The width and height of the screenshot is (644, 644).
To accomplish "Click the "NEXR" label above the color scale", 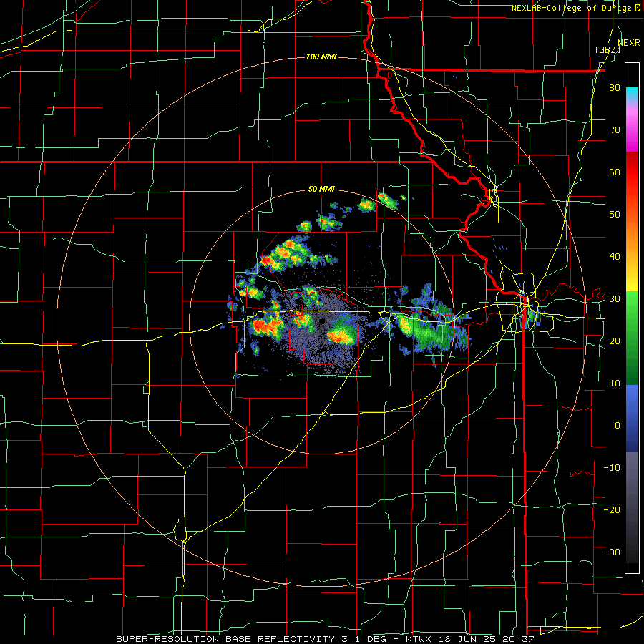I will 629,43.
